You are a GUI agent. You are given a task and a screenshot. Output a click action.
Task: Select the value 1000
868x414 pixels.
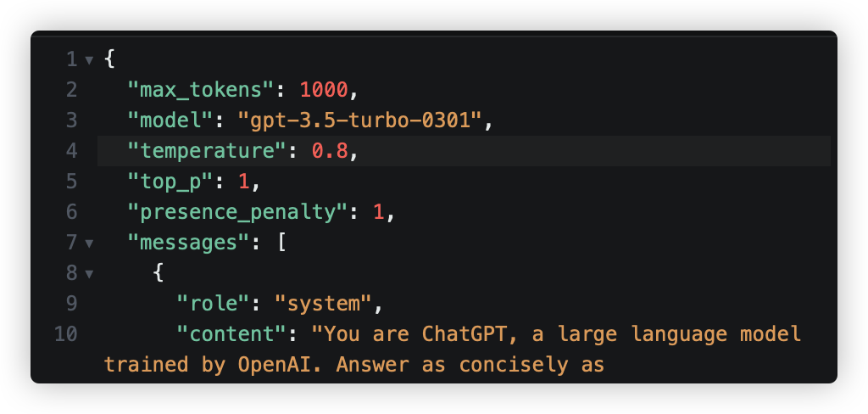coord(324,89)
